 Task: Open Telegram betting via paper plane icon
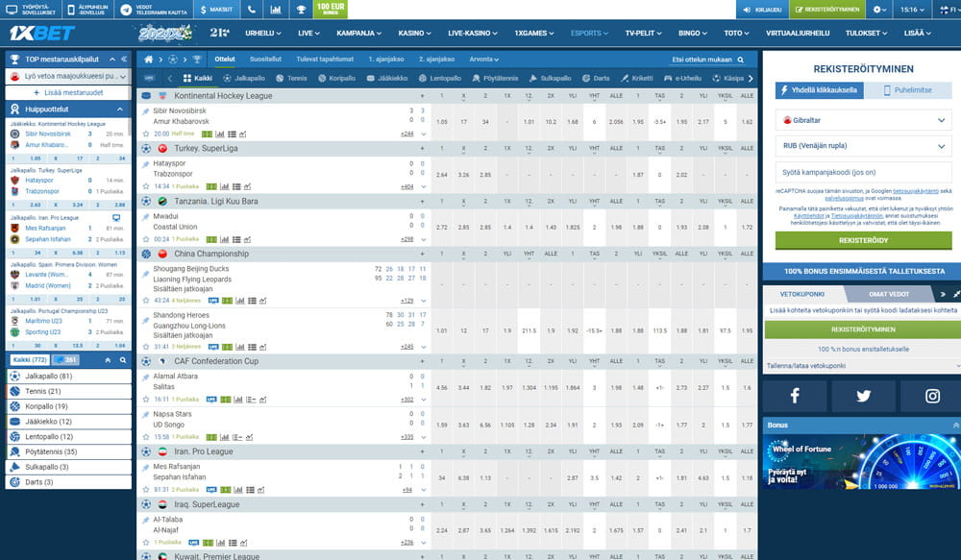pos(126,10)
